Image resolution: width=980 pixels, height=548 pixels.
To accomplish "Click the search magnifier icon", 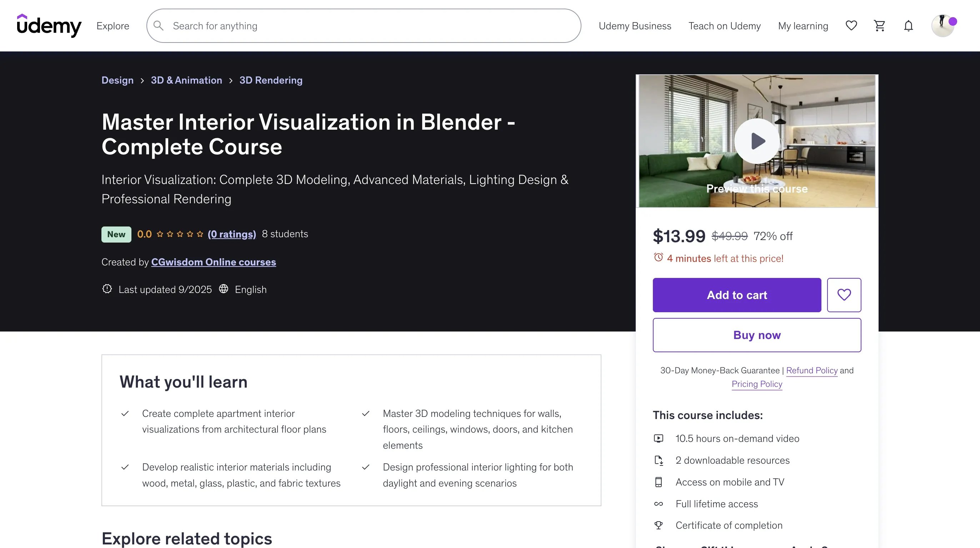I will click(x=159, y=25).
